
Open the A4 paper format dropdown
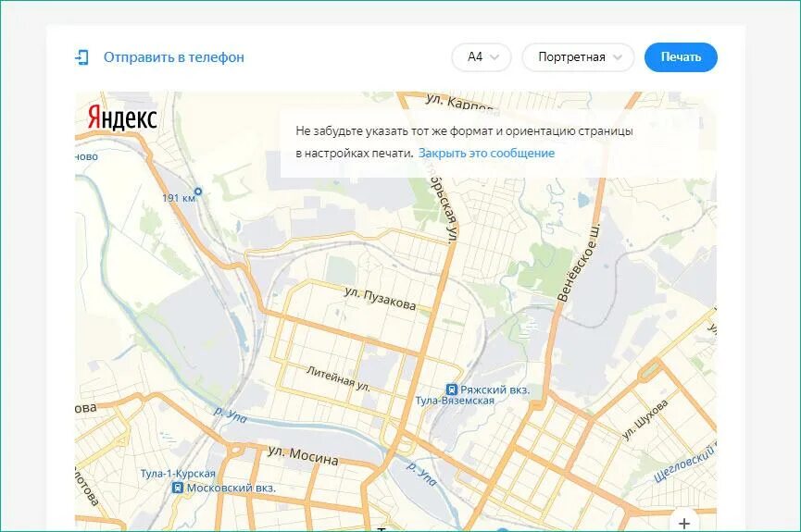point(482,57)
